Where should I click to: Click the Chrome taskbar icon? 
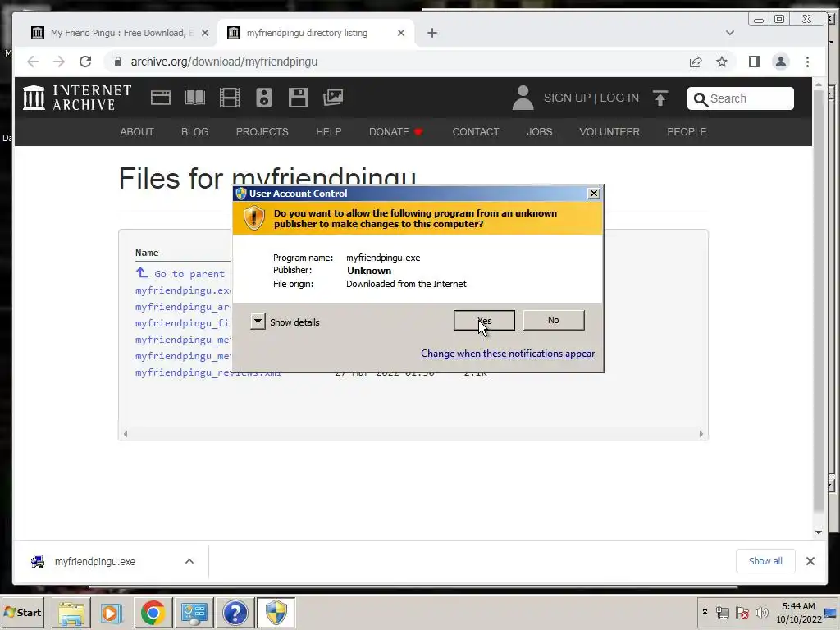(x=153, y=612)
